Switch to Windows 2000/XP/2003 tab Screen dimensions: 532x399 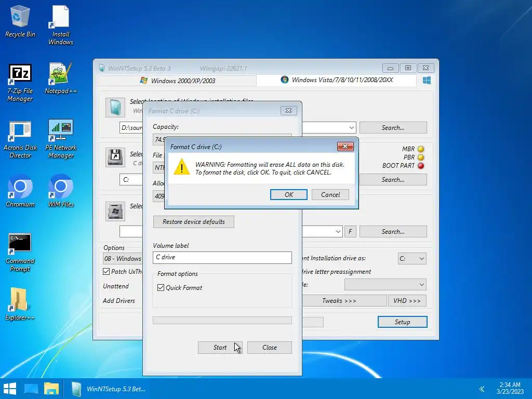177,81
